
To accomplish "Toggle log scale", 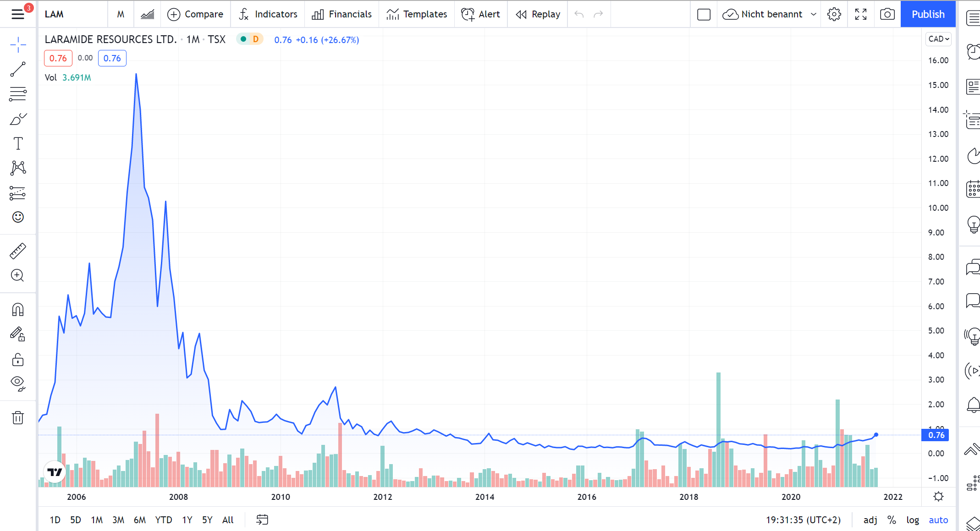I will 912,520.
